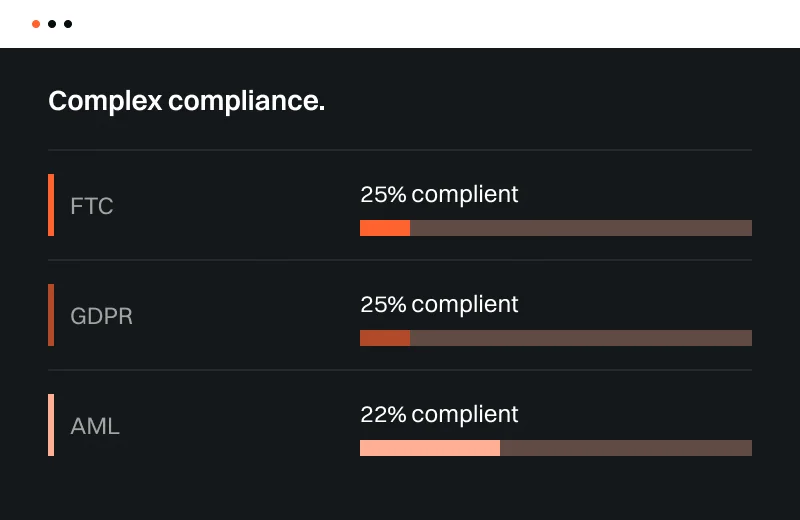800x520 pixels.
Task: Click the peach accent bar beside AML
Action: click(51, 425)
